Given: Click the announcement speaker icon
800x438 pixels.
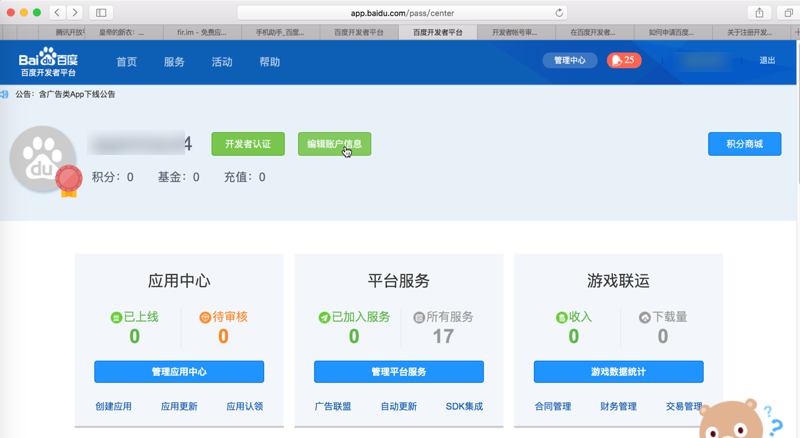Looking at the screenshot, I should (x=5, y=94).
